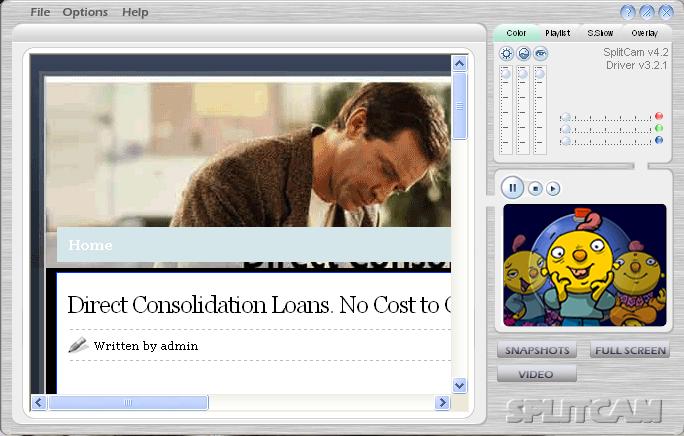Switch to the S.Show tab

point(600,33)
